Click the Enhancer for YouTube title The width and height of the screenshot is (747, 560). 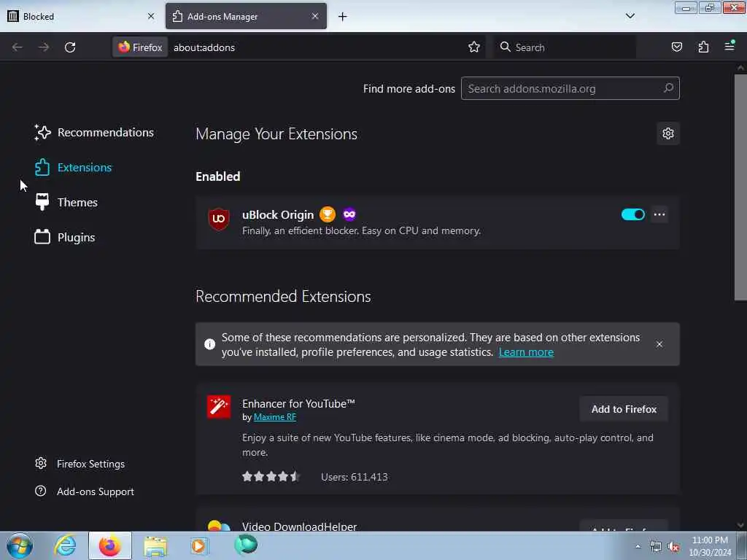[298, 404]
